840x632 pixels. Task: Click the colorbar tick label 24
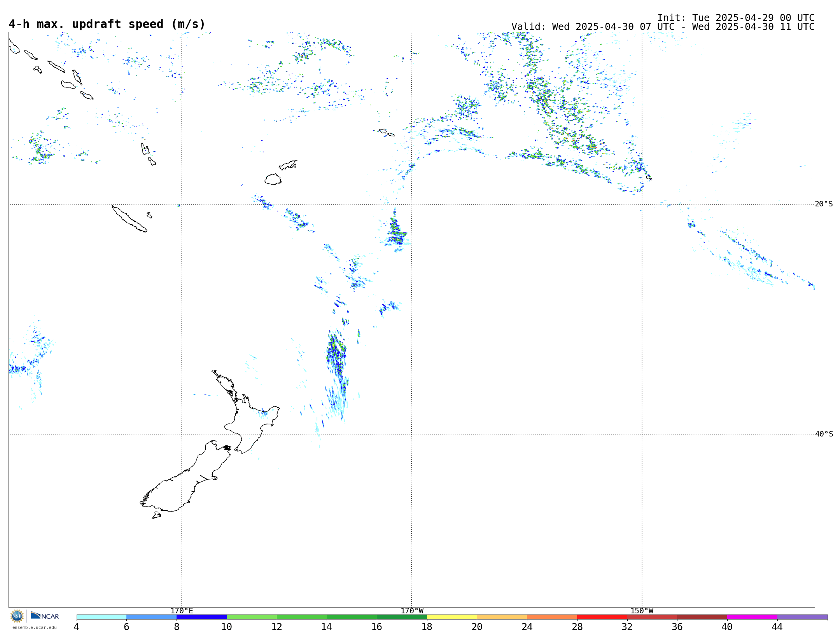(527, 627)
